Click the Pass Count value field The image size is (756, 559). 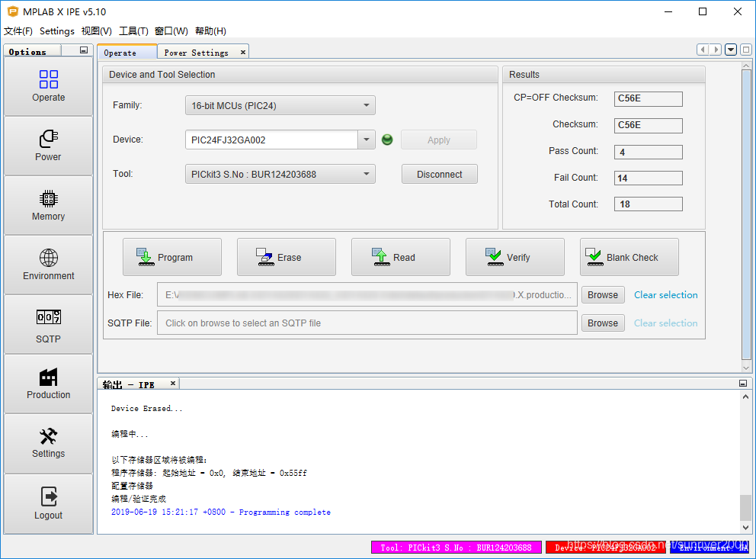click(648, 152)
